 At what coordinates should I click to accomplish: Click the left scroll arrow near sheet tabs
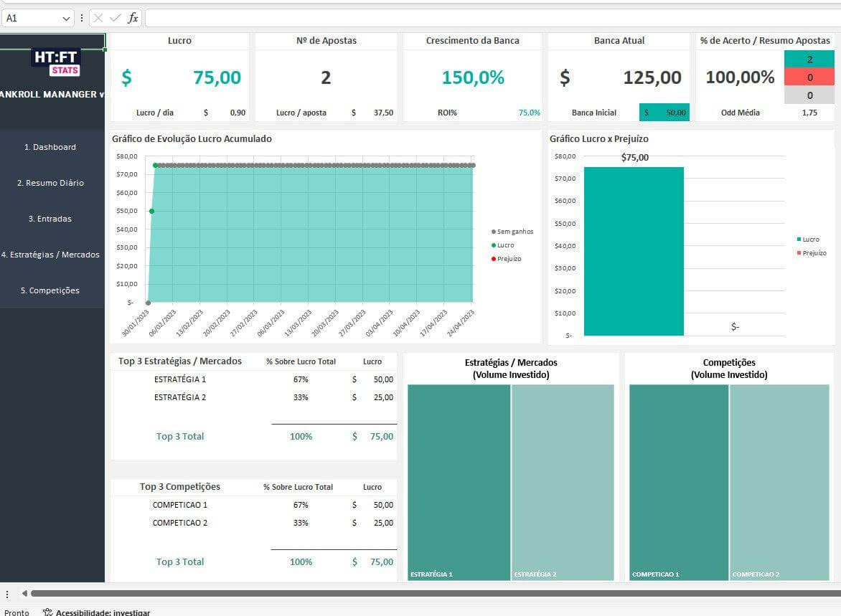pos(24,594)
